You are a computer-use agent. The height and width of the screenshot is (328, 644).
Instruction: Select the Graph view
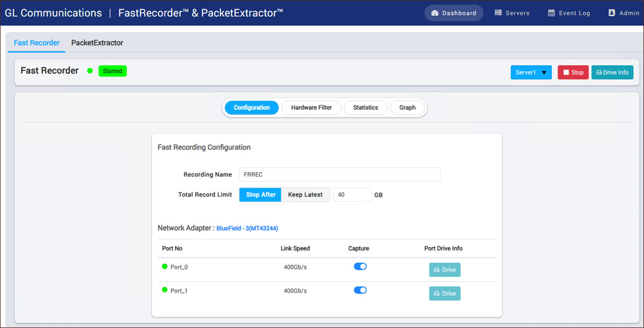[x=407, y=108]
